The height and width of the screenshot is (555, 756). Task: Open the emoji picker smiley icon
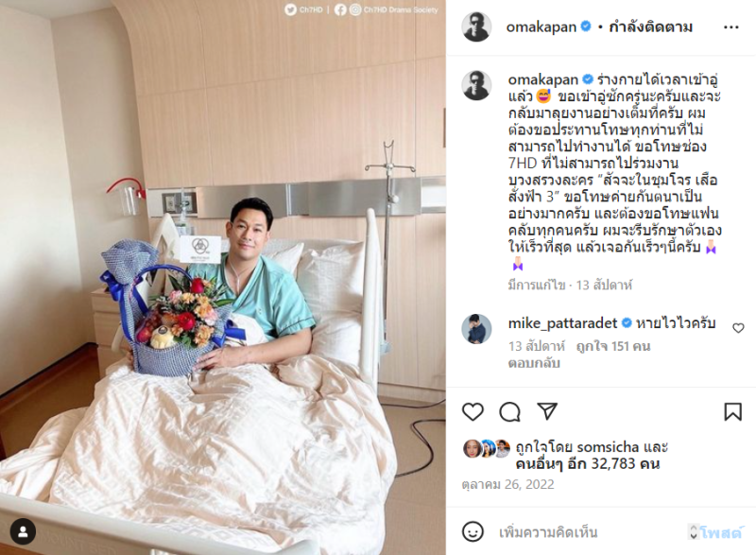tap(473, 531)
